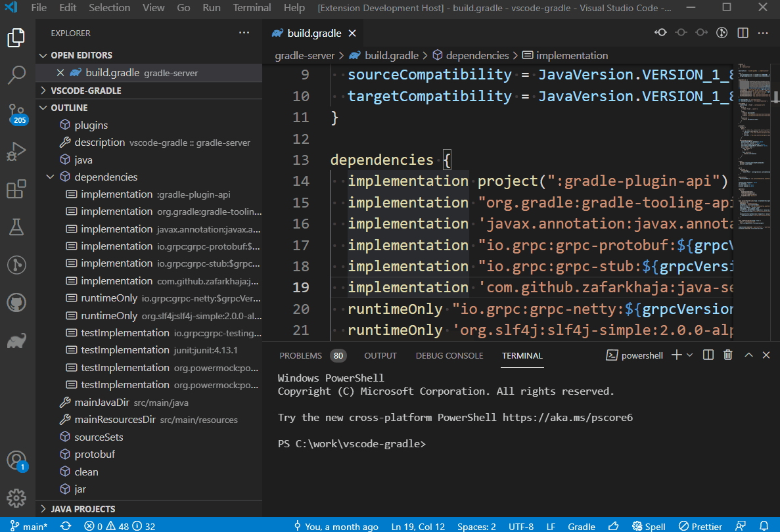The image size is (780, 532).
Task: Click implementation in the breadcrumb
Action: pyautogui.click(x=566, y=56)
